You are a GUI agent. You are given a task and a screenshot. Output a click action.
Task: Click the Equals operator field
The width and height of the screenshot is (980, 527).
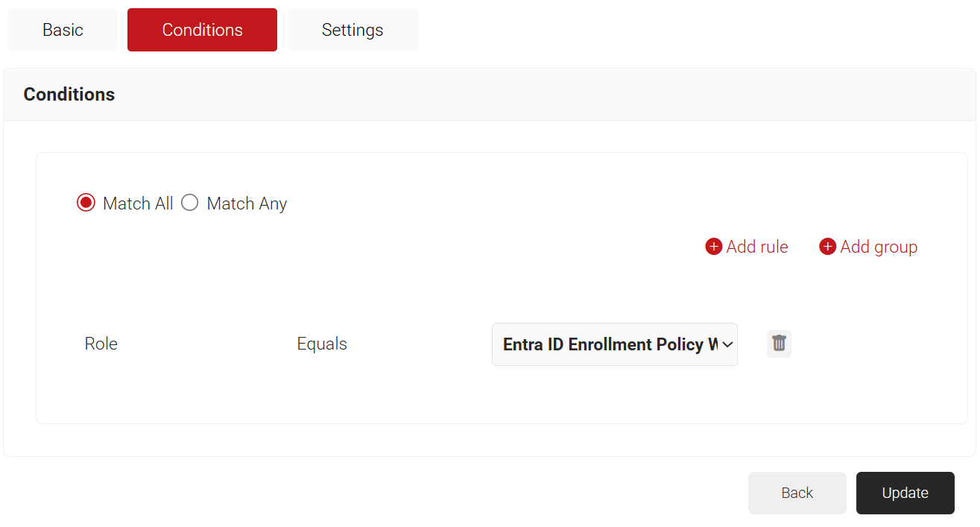pyautogui.click(x=322, y=344)
